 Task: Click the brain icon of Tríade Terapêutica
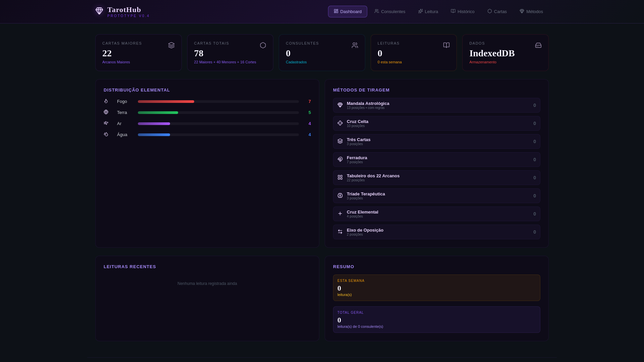(x=340, y=196)
